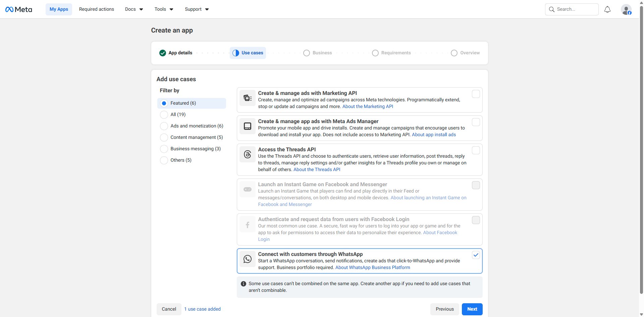Check the Meta Ads Manager use case box
The width and height of the screenshot is (644, 317).
click(476, 122)
